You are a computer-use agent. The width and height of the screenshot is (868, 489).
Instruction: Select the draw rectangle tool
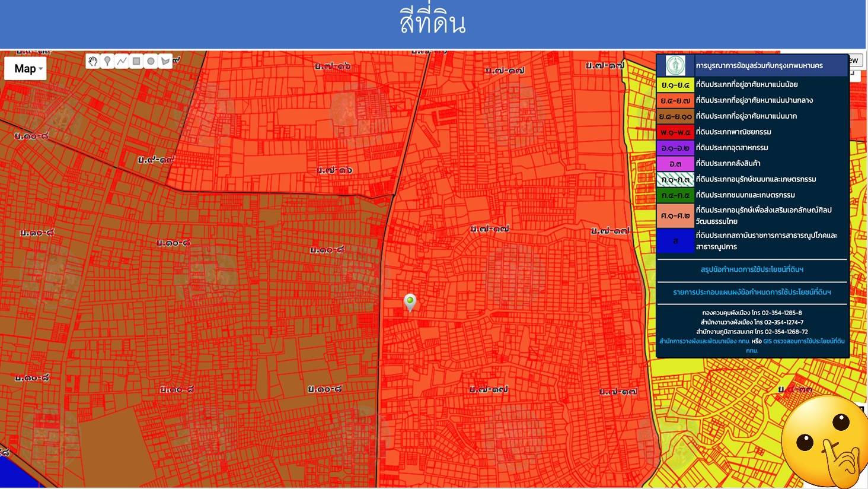(136, 61)
